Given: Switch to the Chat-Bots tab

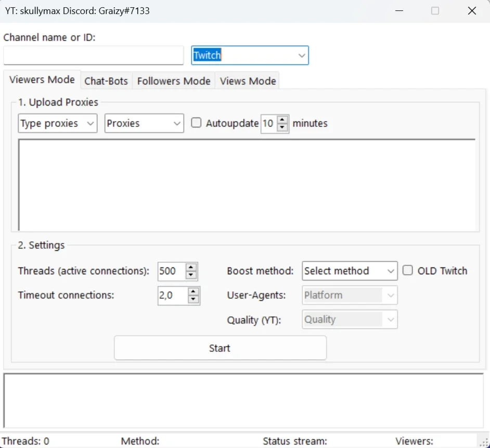Looking at the screenshot, I should click(106, 81).
